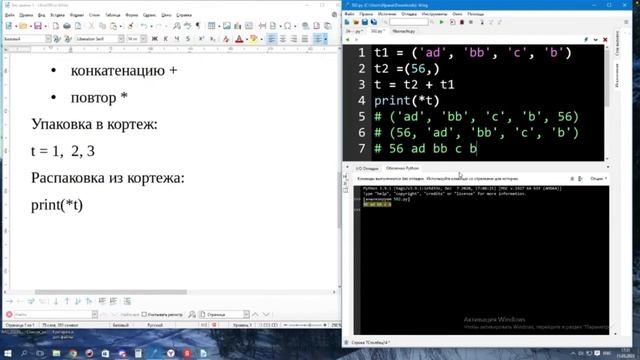Click Export as PDF icon in Writer
The width and height of the screenshot is (640, 360).
click(x=56, y=26)
